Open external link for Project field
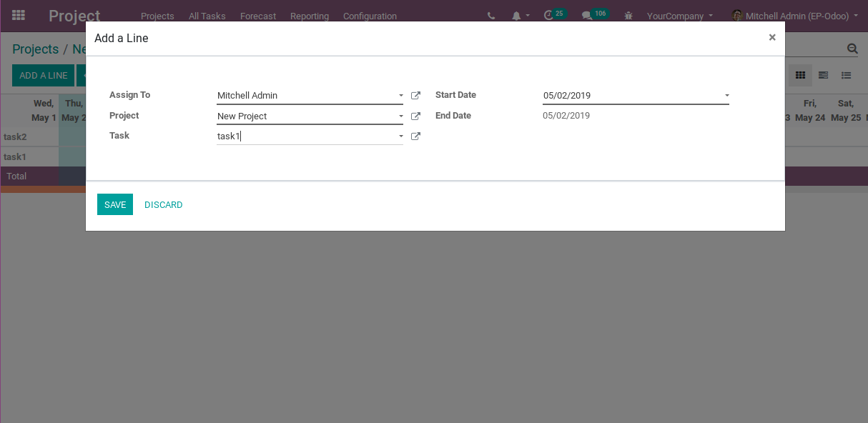 click(415, 116)
